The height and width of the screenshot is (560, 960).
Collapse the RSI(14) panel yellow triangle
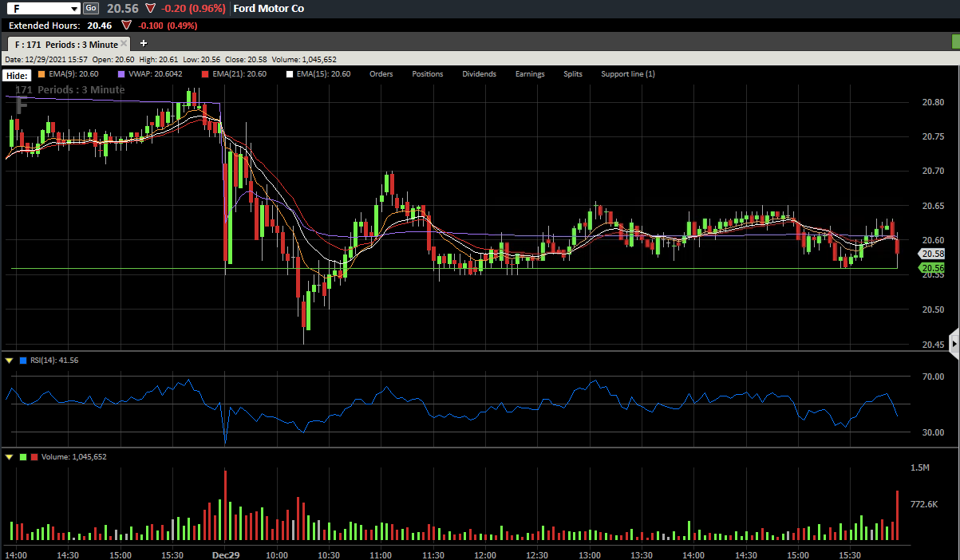pyautogui.click(x=10, y=361)
